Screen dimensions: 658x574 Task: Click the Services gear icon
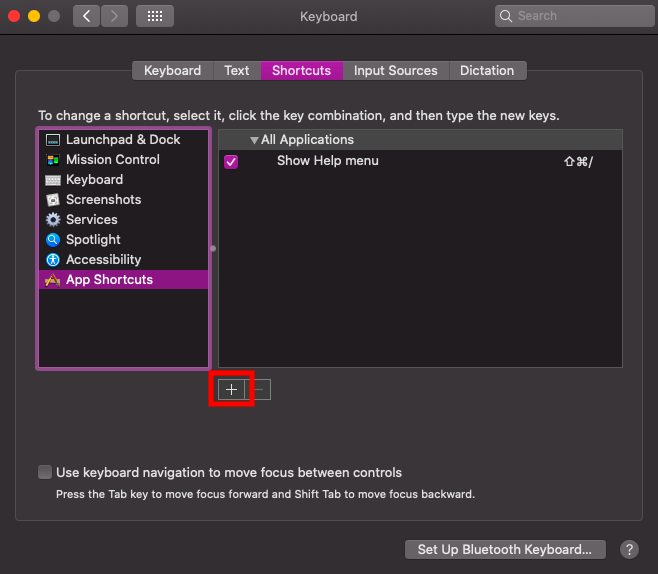pos(53,220)
